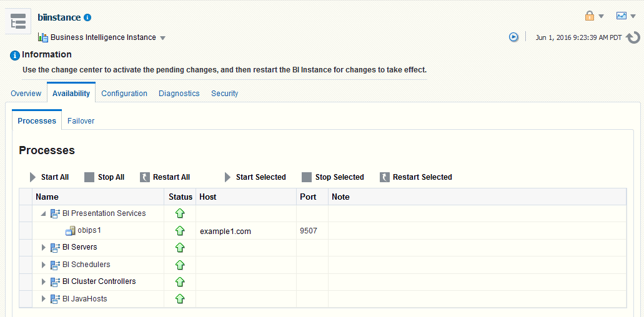Image resolution: width=644 pixels, height=317 pixels.
Task: Select the BI Cluster Controllers row label
Action: (x=99, y=281)
